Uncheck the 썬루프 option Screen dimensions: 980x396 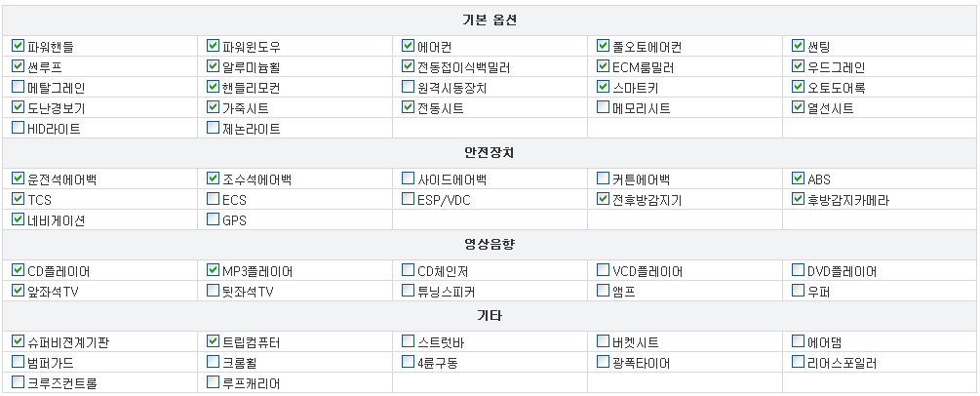[19, 66]
